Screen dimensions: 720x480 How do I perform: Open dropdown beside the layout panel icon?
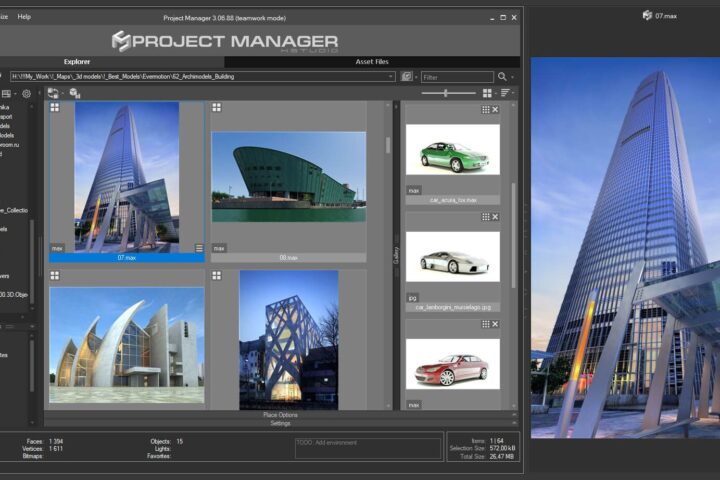[15, 94]
